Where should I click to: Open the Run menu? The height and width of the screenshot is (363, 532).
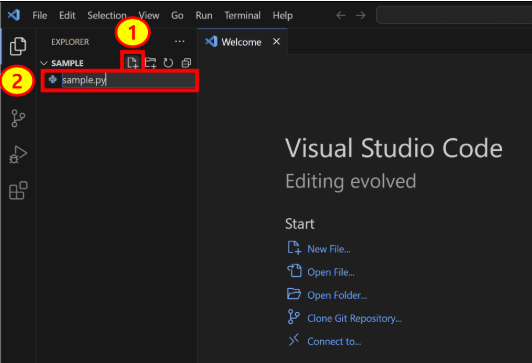204,15
